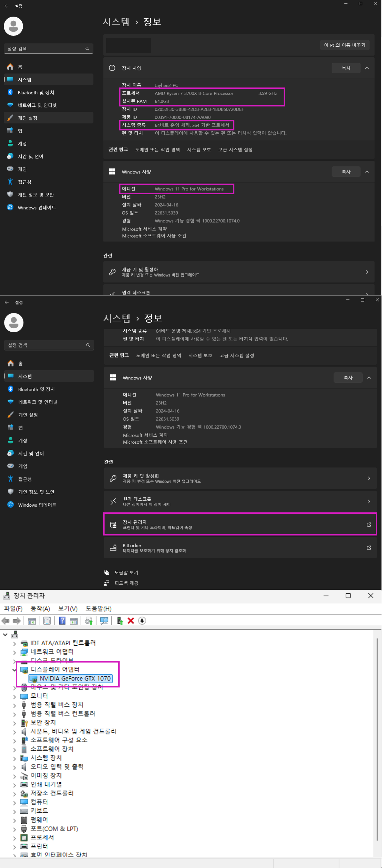385x868 pixels.
Task: Select the 저장소 컨트롤러 tree item
Action: pos(52,793)
